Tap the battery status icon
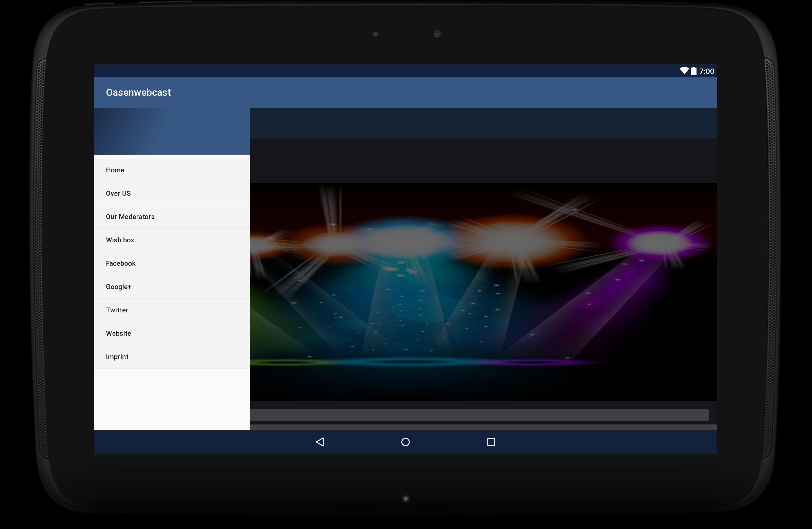 click(693, 71)
